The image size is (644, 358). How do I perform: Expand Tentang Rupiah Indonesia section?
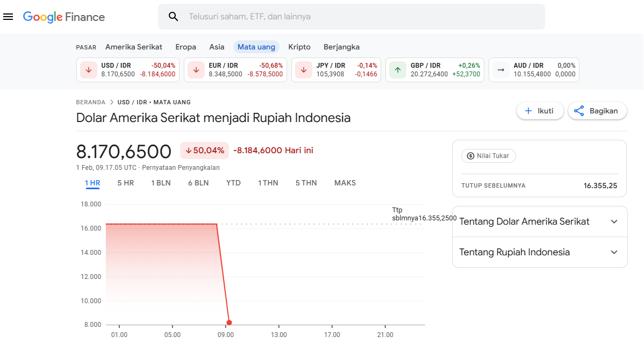pyautogui.click(x=614, y=252)
